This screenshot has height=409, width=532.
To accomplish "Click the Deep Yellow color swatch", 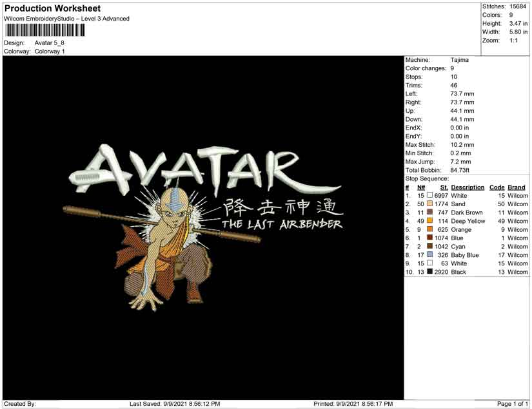I will pos(430,220).
